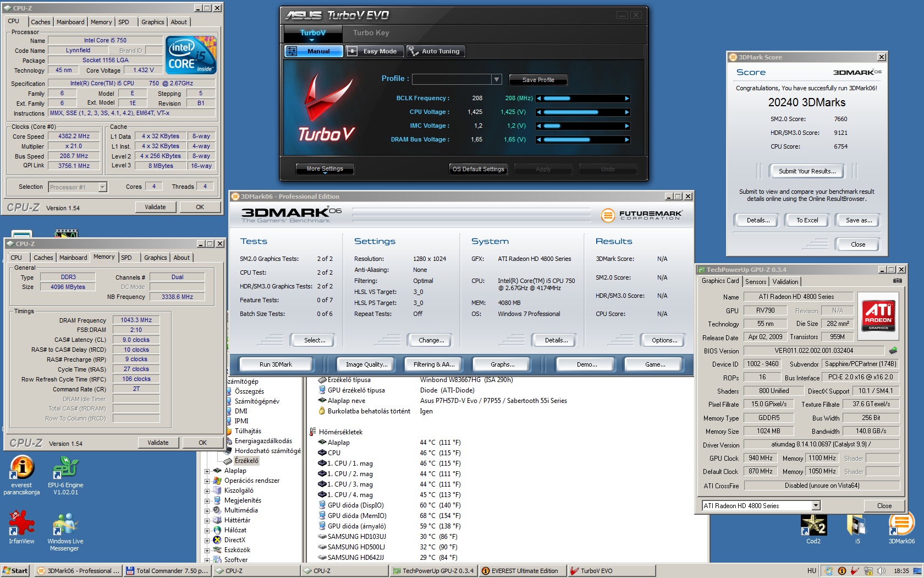Open the EPU-6 Engine desktop icon
Viewport: 924px width, 578px height.
[65, 475]
